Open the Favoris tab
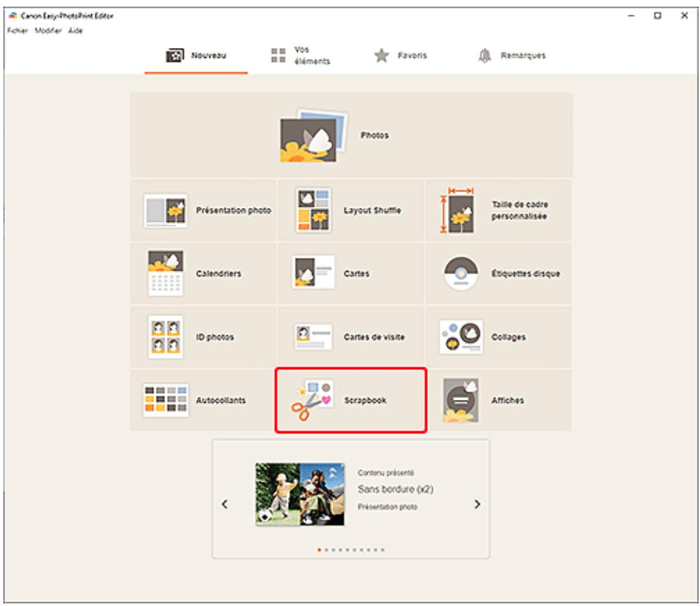 pyautogui.click(x=401, y=56)
